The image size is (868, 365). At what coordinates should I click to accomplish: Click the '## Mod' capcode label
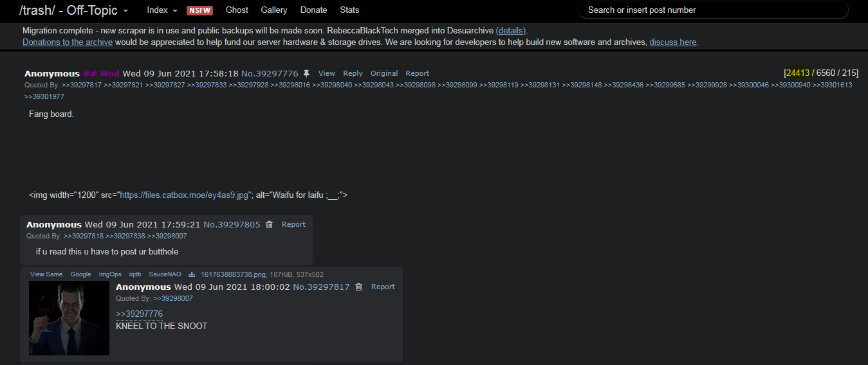pos(101,74)
